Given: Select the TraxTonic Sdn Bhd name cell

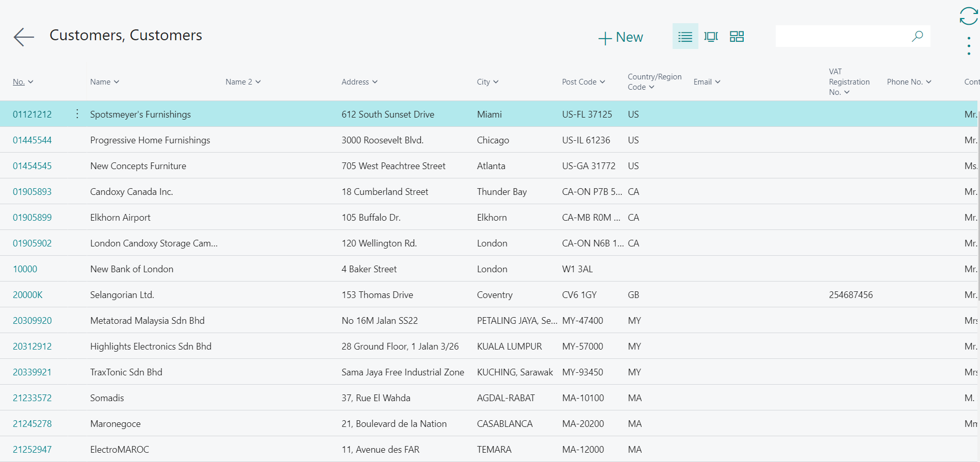Looking at the screenshot, I should coord(126,372).
